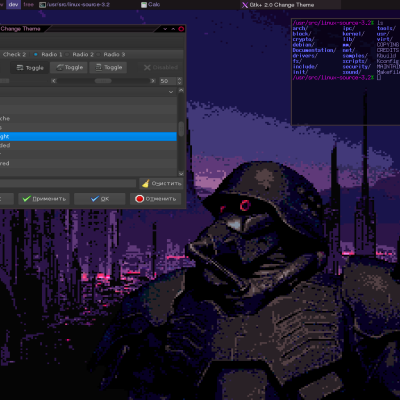Click the horizontal scrollbar's right arrow
This screenshot has height=400, width=400.
[x=152, y=81]
